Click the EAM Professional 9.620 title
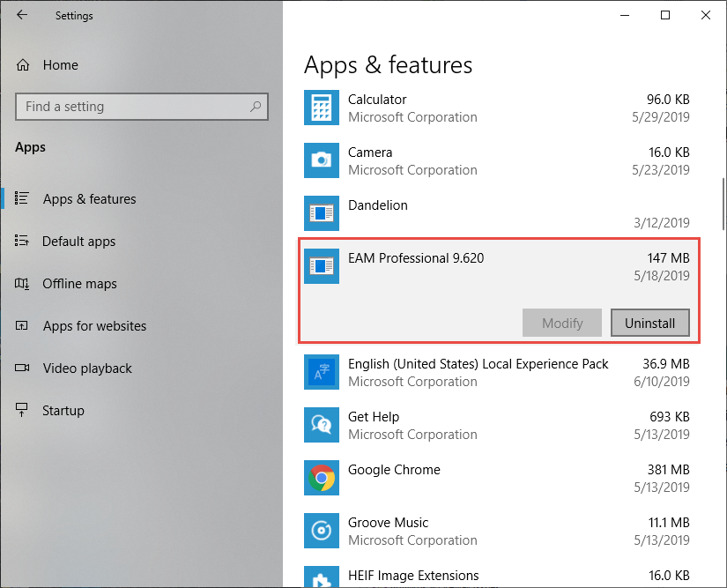Image resolution: width=727 pixels, height=588 pixels. pyautogui.click(x=416, y=257)
